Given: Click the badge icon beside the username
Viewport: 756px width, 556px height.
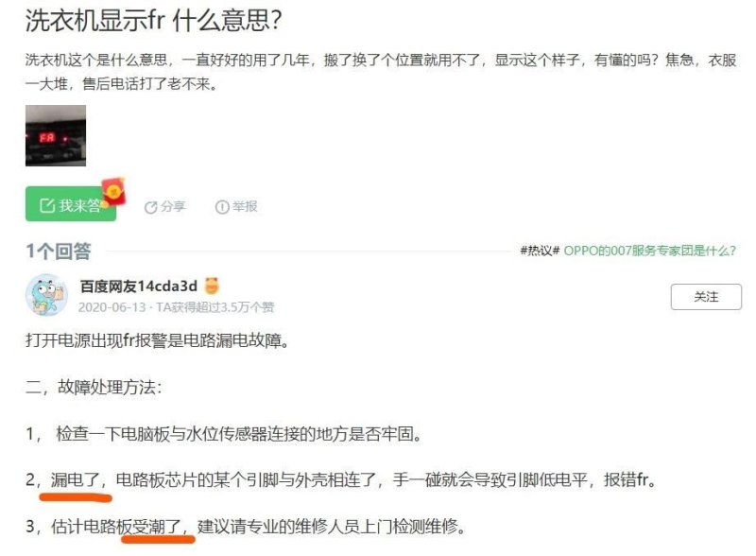Looking at the screenshot, I should pyautogui.click(x=212, y=286).
